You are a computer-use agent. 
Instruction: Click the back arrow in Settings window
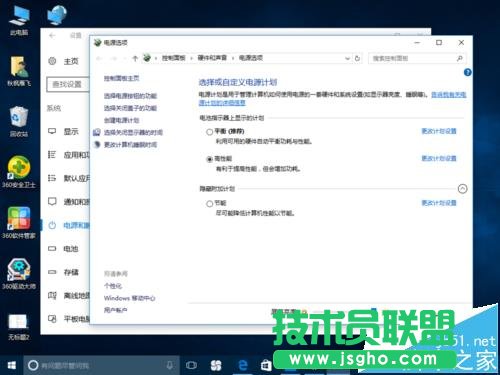pos(52,35)
